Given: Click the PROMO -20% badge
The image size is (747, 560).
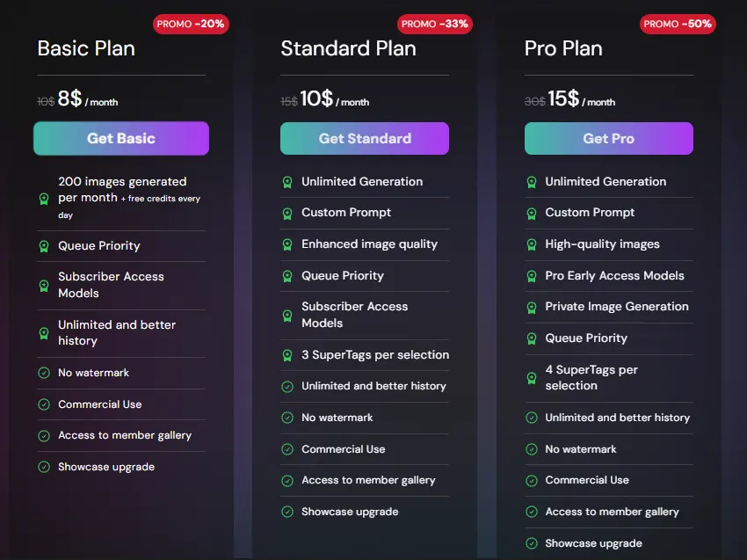Looking at the screenshot, I should click(x=192, y=24).
